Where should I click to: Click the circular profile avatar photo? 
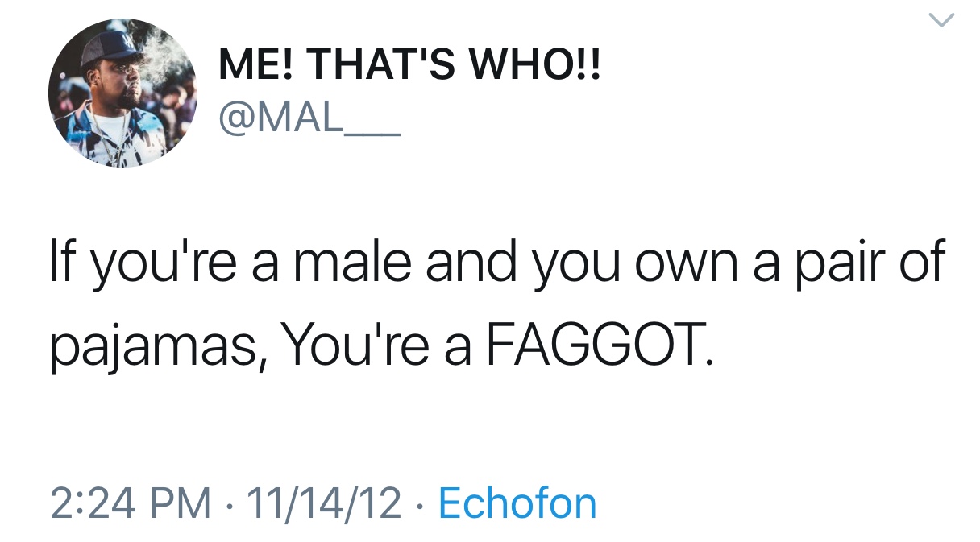122,93
